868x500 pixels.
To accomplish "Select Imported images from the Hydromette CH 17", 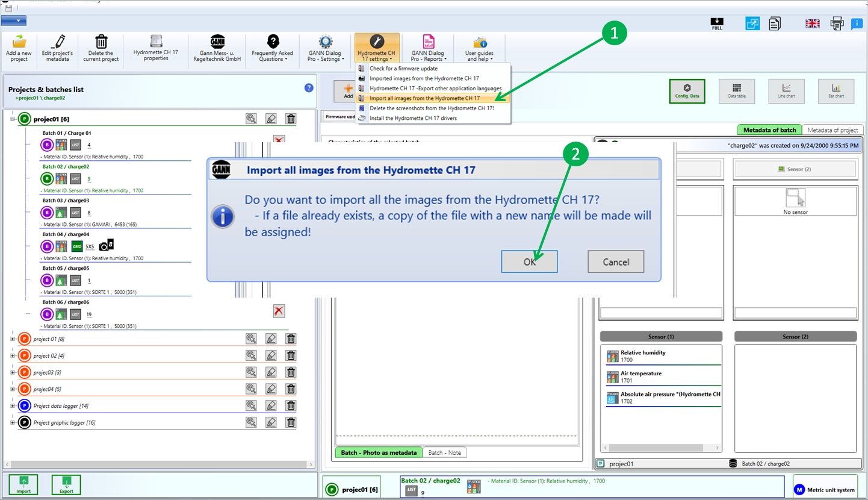I will 433,78.
